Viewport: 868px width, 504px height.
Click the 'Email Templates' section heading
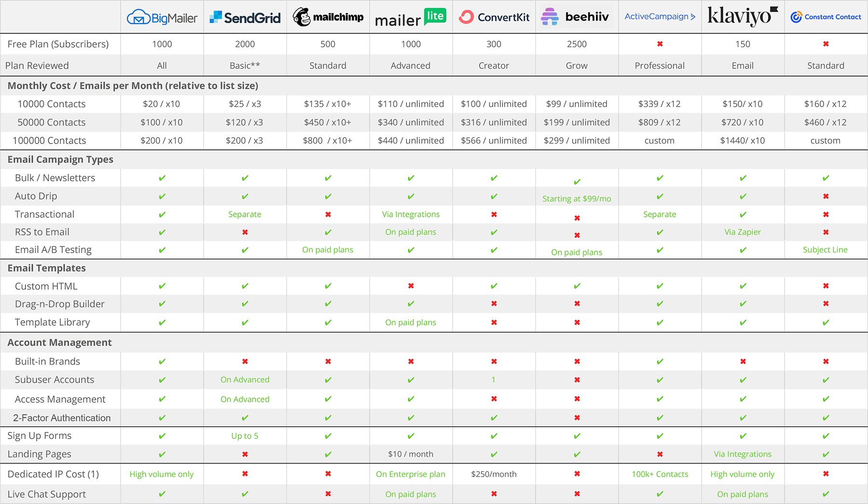[x=47, y=268]
